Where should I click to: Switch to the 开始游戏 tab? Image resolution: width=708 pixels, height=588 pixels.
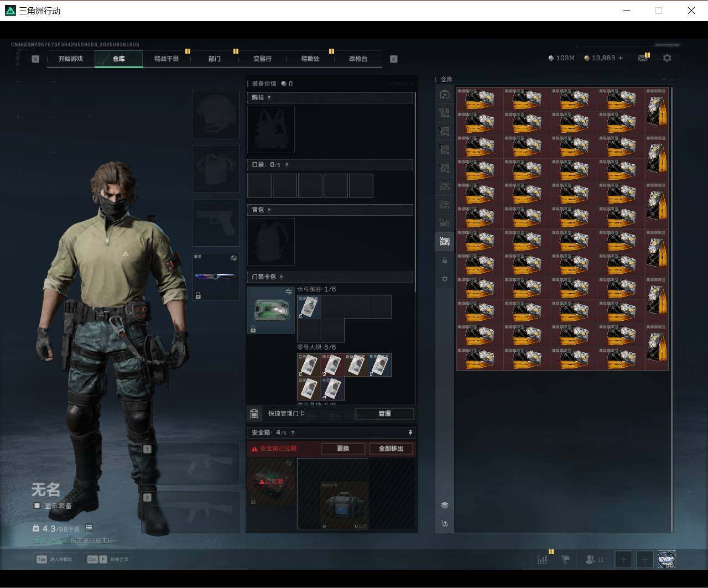[71, 59]
